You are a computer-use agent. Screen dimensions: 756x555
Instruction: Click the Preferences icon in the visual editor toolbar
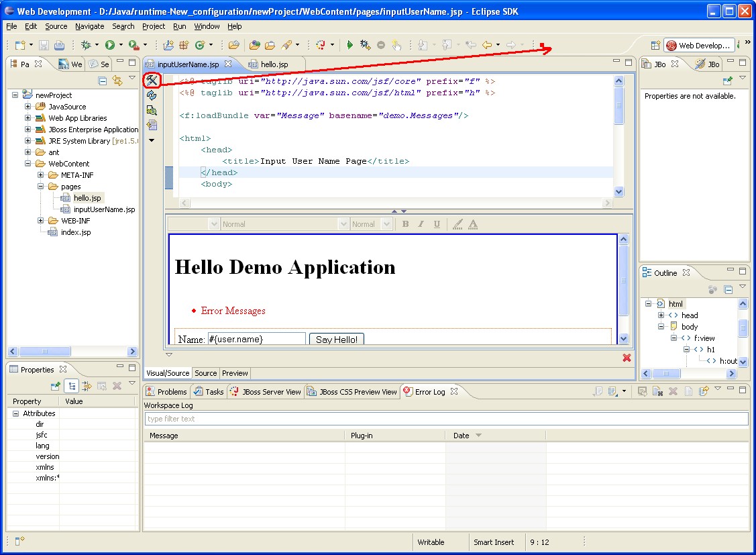pos(152,81)
